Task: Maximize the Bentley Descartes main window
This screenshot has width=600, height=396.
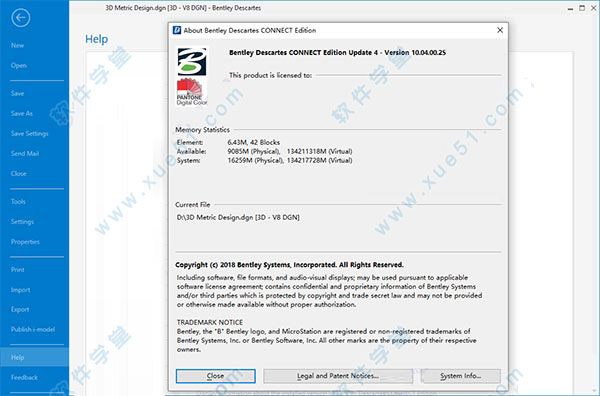Action: (x=582, y=8)
